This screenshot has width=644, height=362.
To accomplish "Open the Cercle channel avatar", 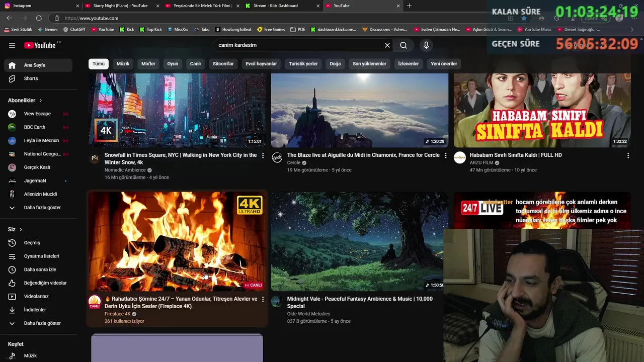I will [x=277, y=158].
